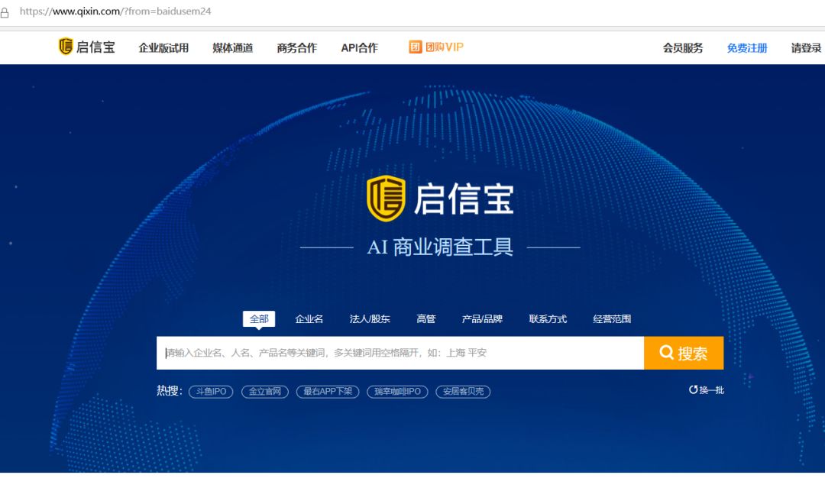The width and height of the screenshot is (825, 504).
Task: Click the AI 商业调查工具 tagline text
Action: [x=440, y=247]
